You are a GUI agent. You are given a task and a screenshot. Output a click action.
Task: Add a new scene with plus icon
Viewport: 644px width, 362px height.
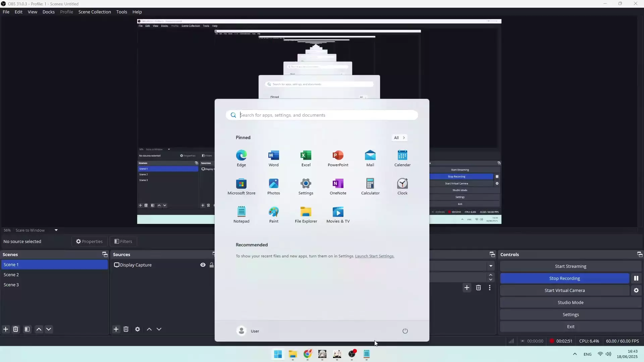[6, 329]
